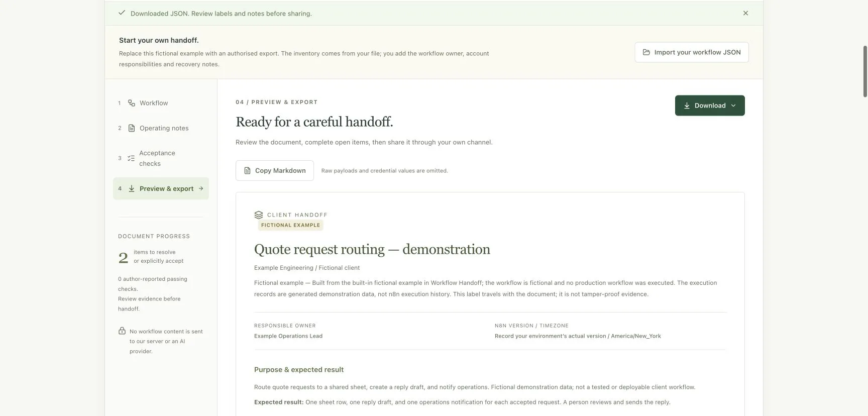Click the page vertical scrollbar thumb

click(x=865, y=71)
